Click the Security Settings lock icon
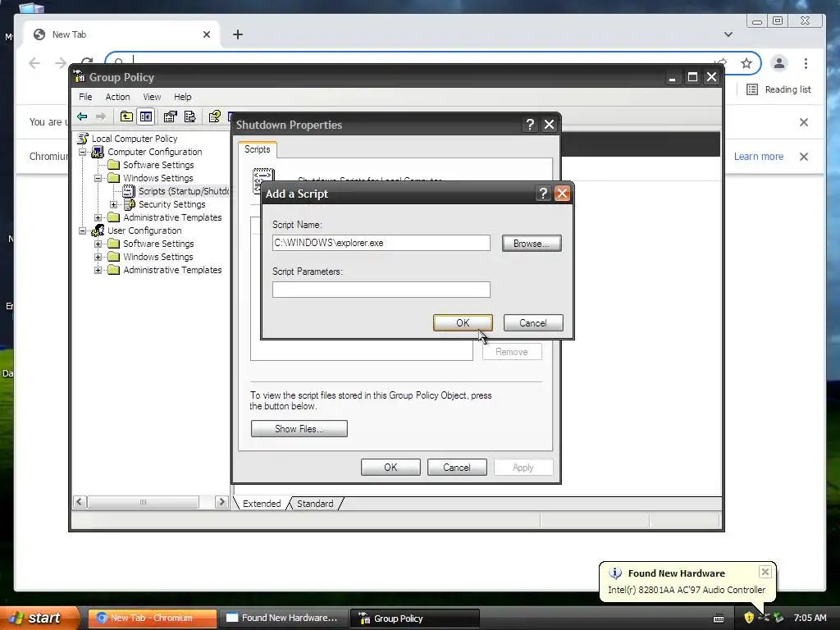Image resolution: width=840 pixels, height=630 pixels. click(x=129, y=204)
